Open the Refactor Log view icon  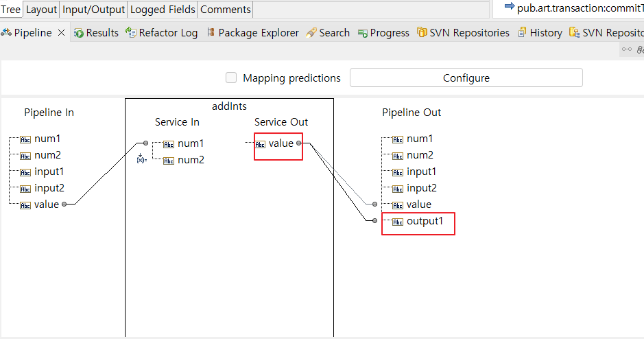coord(130,32)
